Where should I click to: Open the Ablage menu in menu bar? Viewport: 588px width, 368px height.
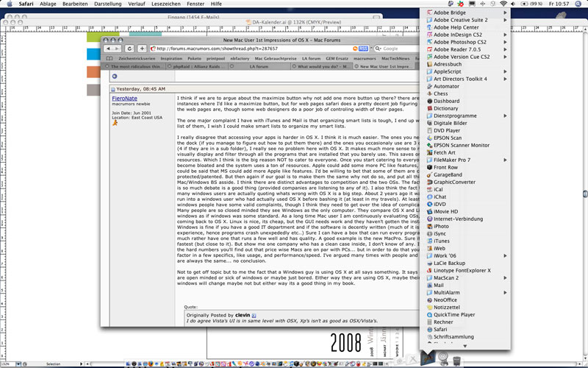48,4
